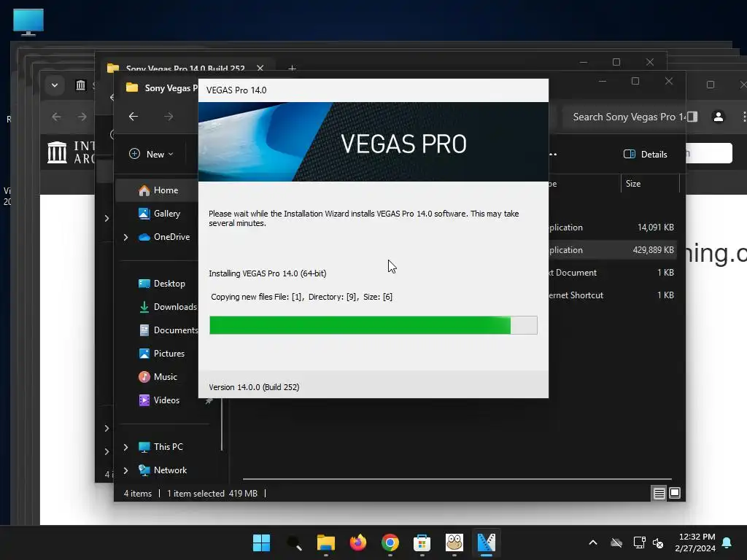Go back in the browser window
This screenshot has height=560, width=747.
pos(57,116)
